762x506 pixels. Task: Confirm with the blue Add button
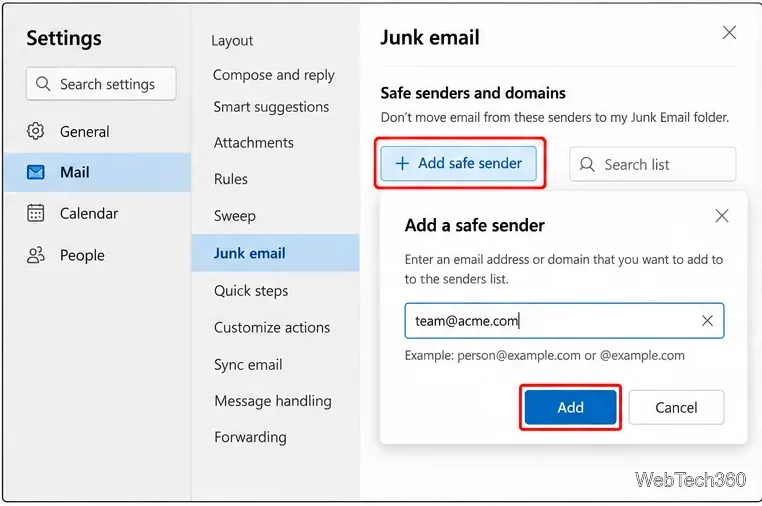(x=570, y=407)
